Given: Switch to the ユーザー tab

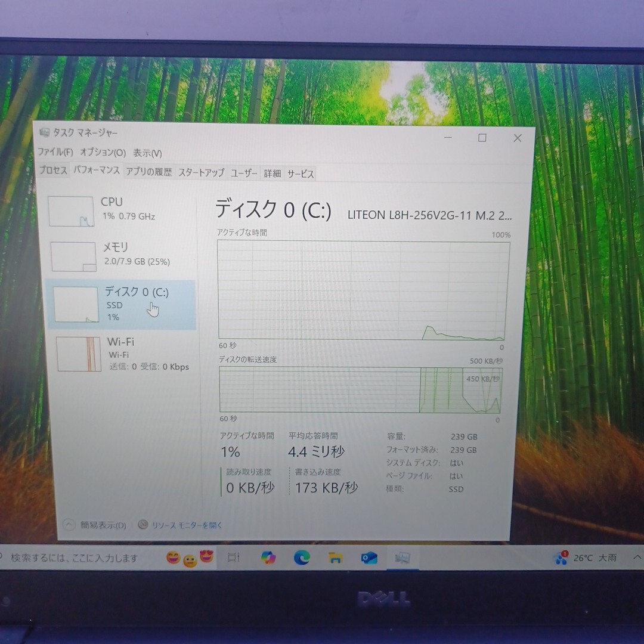Looking at the screenshot, I should [x=244, y=174].
